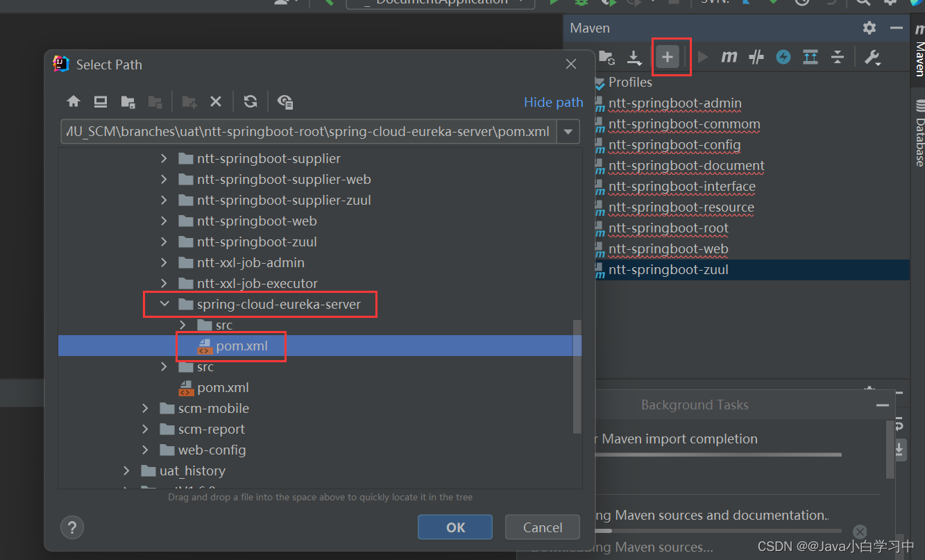The image size is (925, 560).
Task: Expand the ntt-springboot-supplier folder
Action: 164,158
